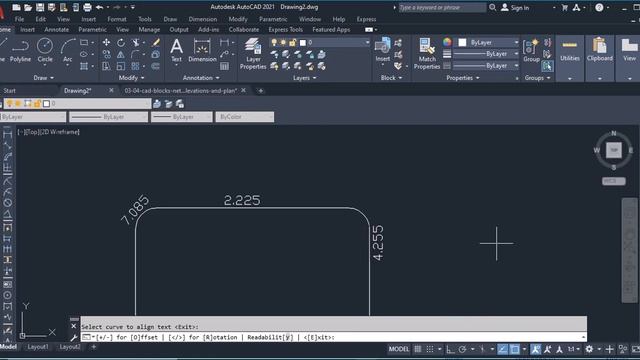Image resolution: width=640 pixels, height=360 pixels.
Task: Open the Express menu
Action: tap(366, 19)
